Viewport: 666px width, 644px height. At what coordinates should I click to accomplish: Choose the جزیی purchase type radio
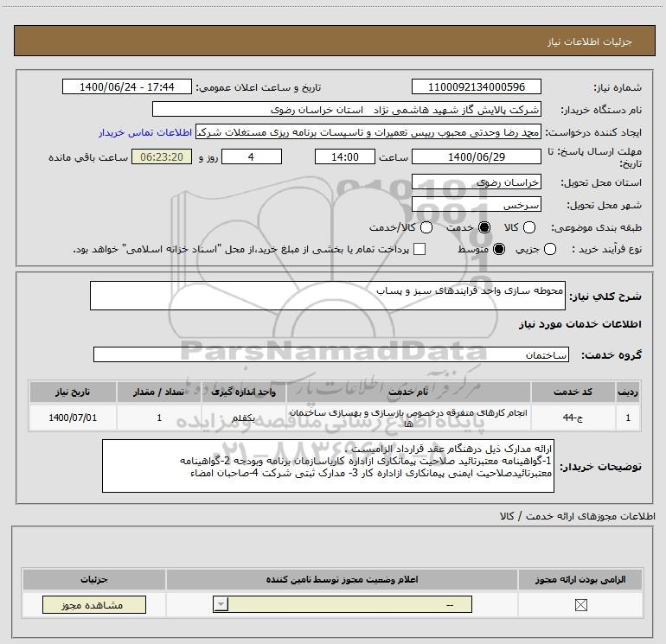click(549, 249)
